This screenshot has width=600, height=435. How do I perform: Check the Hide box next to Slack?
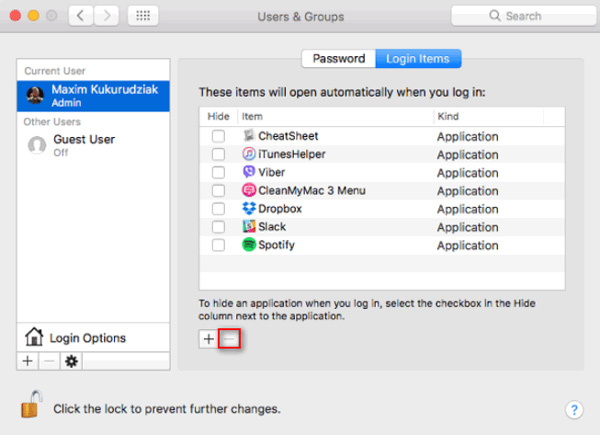(218, 227)
